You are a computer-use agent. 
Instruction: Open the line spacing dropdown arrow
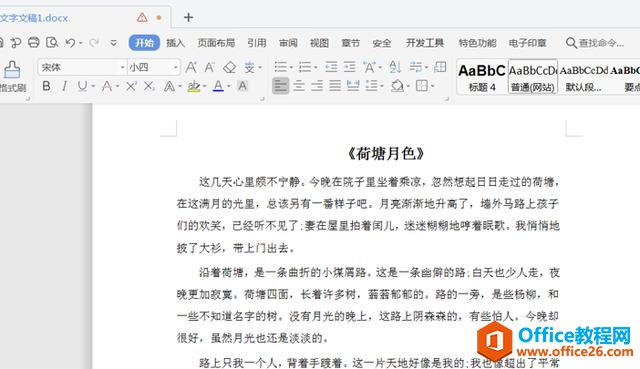(382, 87)
